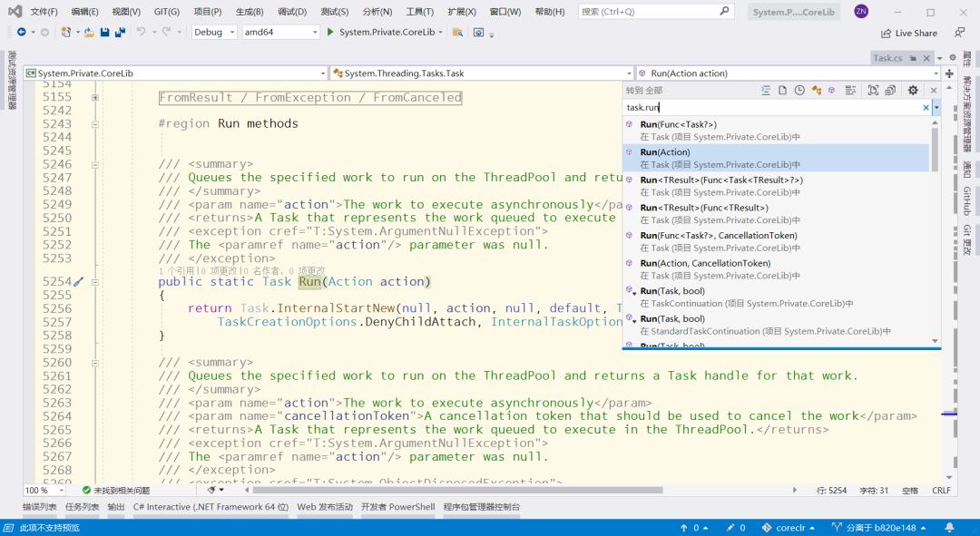This screenshot has width=980, height=536.
Task: Click the notifications bell in the status bar
Action: [948, 528]
